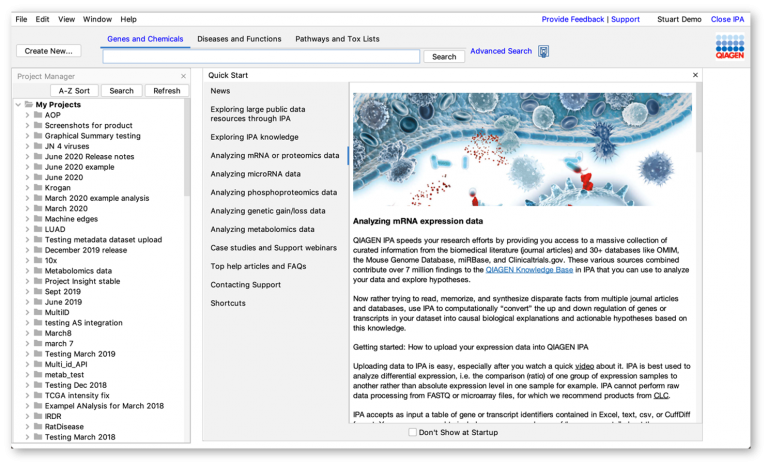Expand Screenshots for product folder
Viewport: 768px width, 466px height.
point(27,125)
